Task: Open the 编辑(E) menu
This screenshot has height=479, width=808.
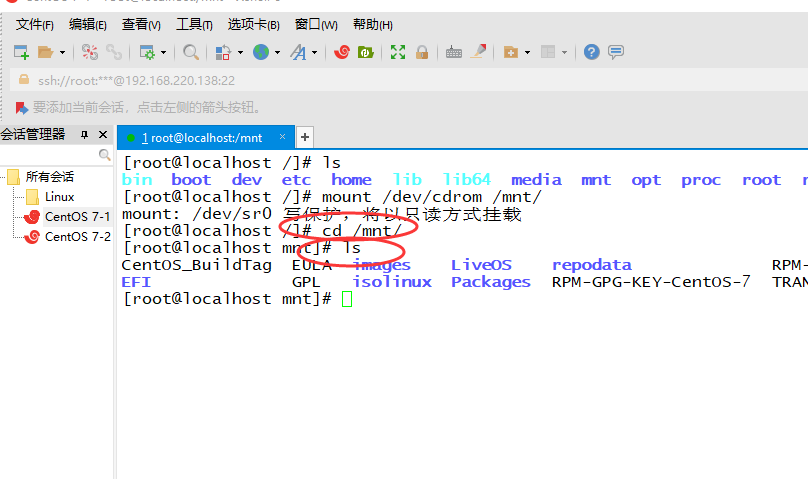Action: 88,24
